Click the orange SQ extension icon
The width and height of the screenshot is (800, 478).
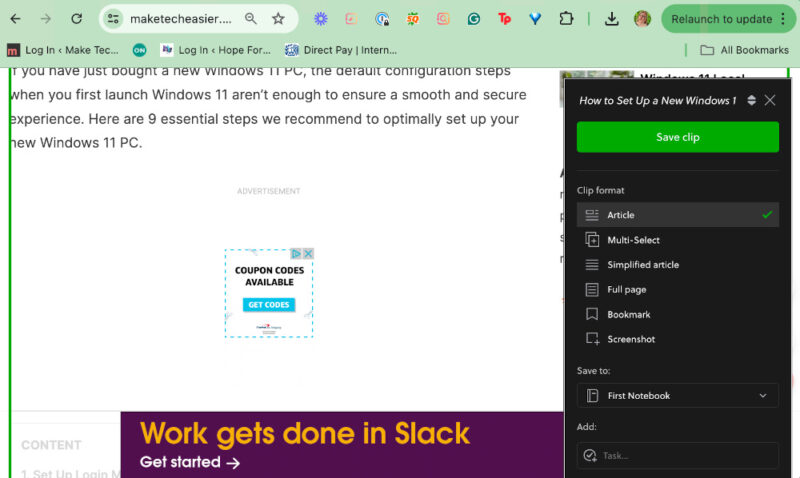pos(413,19)
